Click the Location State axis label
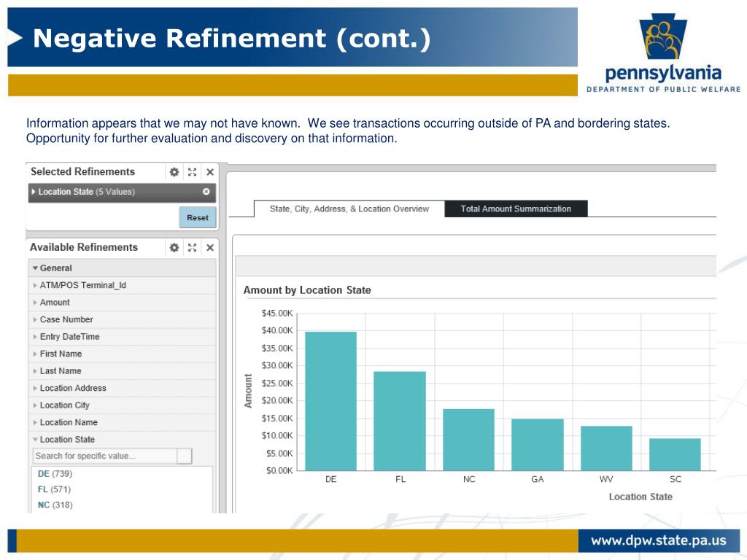Image resolution: width=747 pixels, height=560 pixels. click(640, 497)
